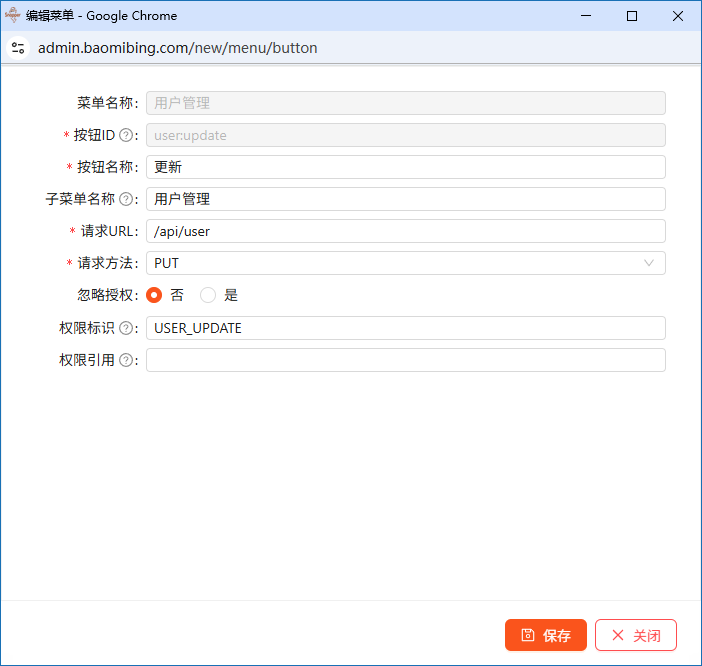Select the 是 radio button for 忽略授权
The image size is (702, 666).
(208, 295)
